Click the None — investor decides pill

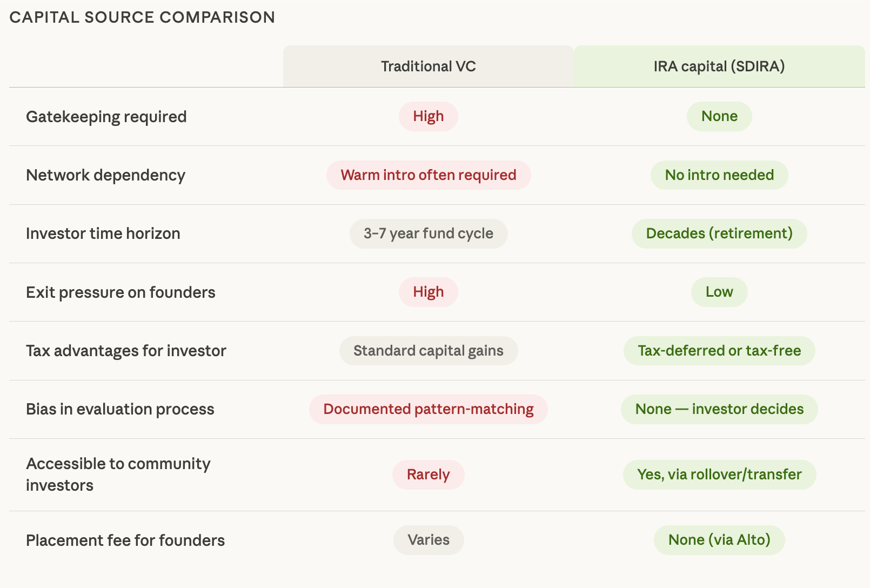tap(719, 409)
